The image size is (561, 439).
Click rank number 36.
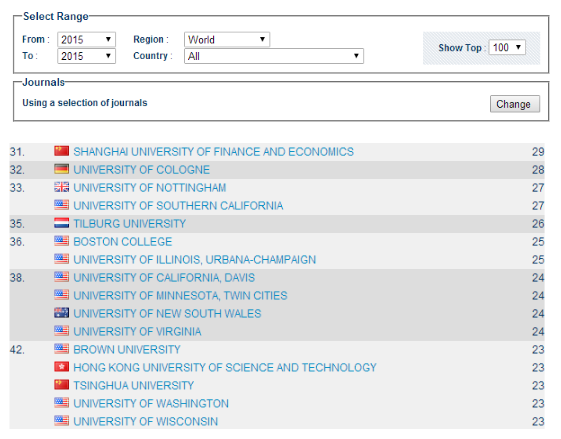pyautogui.click(x=17, y=242)
